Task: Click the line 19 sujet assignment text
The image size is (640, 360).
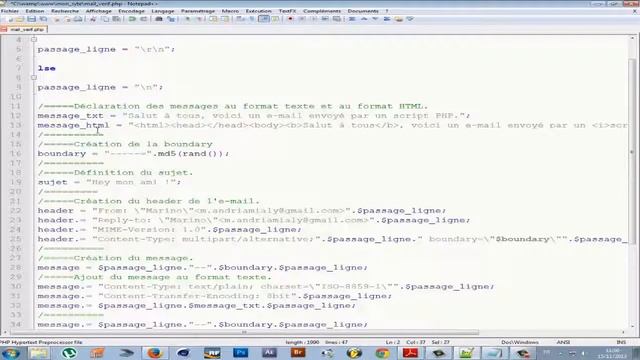Action: point(109,182)
